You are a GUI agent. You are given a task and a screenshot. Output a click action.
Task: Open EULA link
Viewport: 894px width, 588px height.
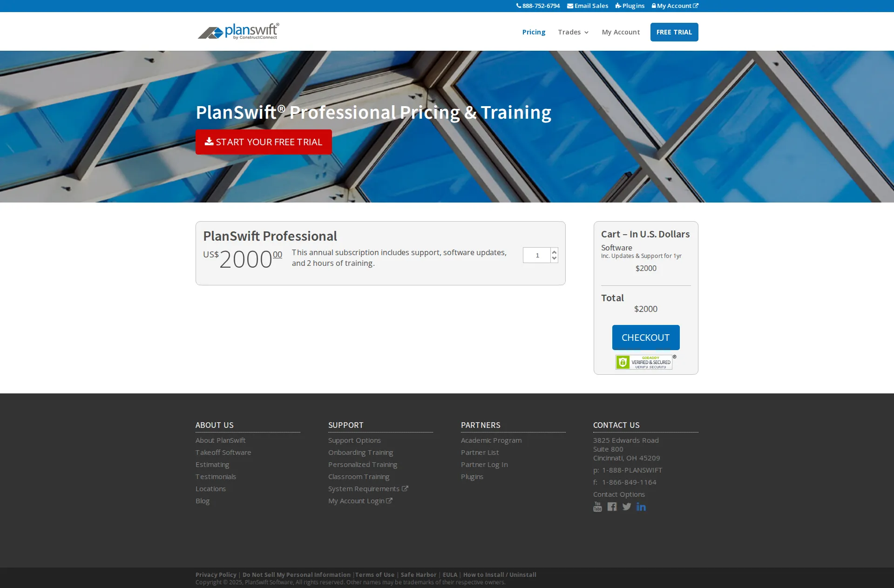pyautogui.click(x=450, y=575)
